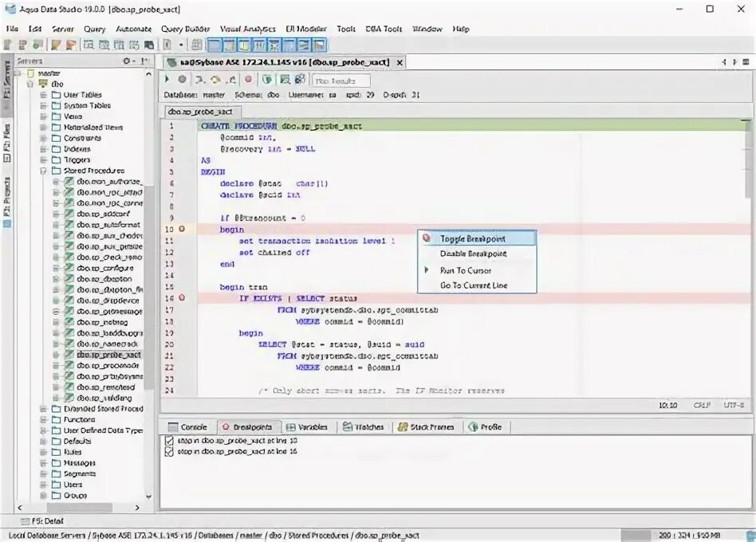This screenshot has width=756, height=542.
Task: Click the Step Over debugger icon
Action: pyautogui.click(x=215, y=80)
